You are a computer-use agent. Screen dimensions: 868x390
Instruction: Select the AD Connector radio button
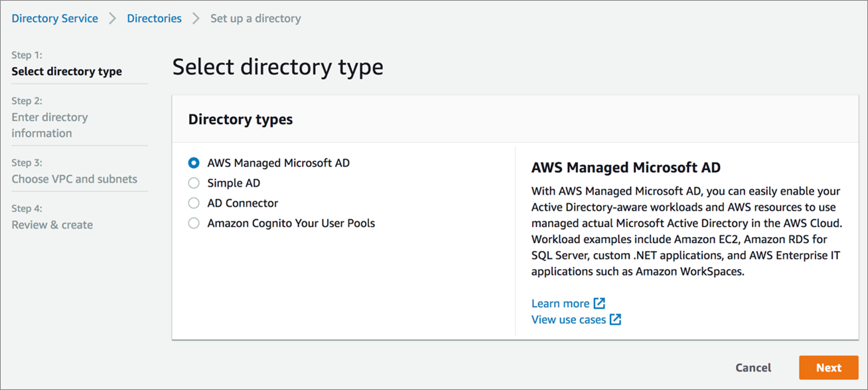point(194,203)
